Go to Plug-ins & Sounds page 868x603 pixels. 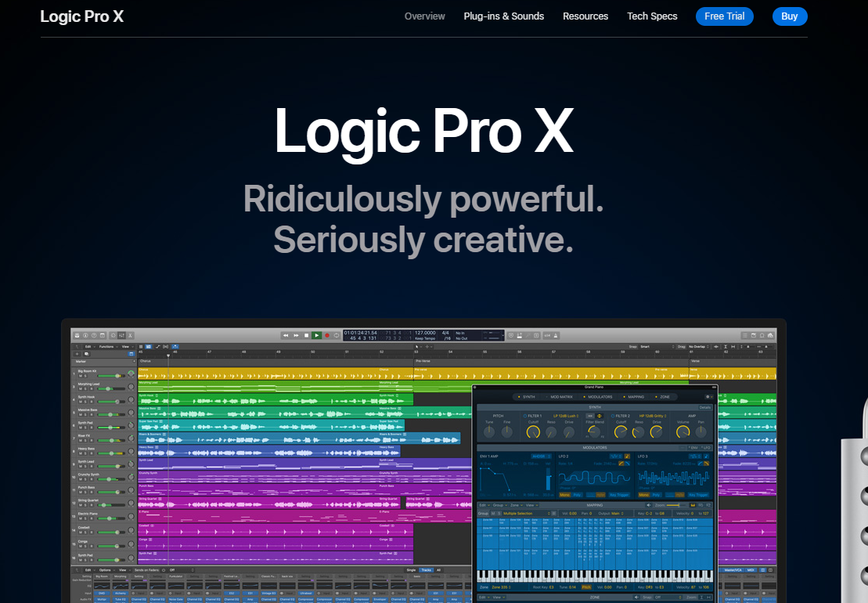tap(504, 16)
